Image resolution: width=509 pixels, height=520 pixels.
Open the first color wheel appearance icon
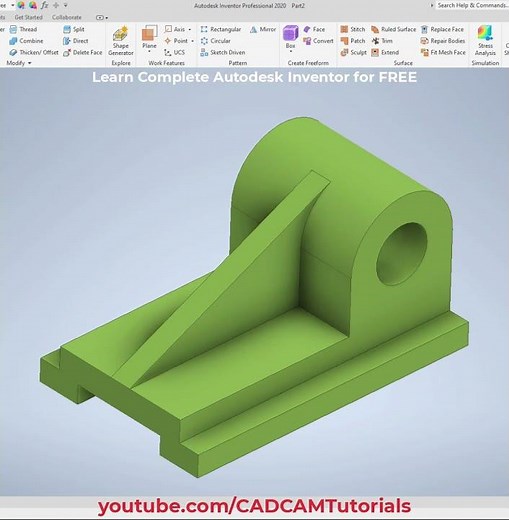point(21,5)
